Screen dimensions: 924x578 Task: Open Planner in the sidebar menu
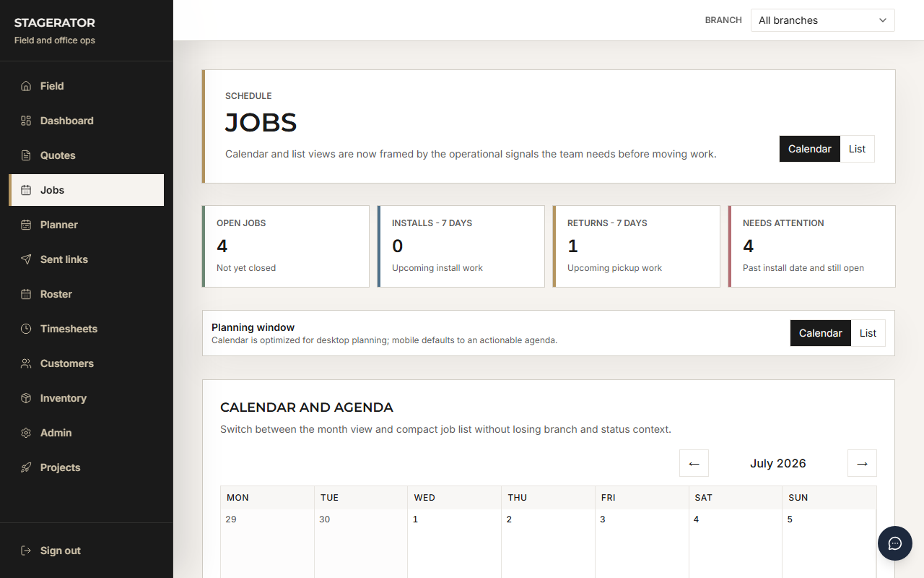point(87,225)
